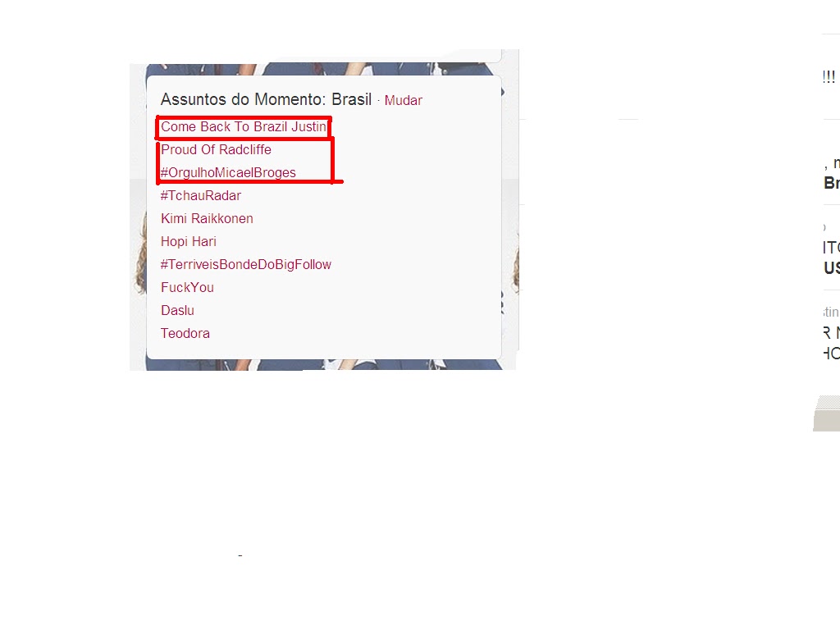Click the background photo strip below the trends panel

(323, 364)
